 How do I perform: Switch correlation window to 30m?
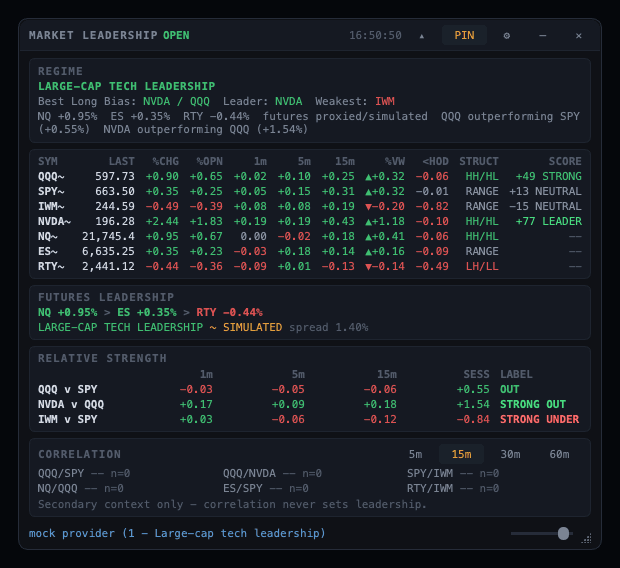(x=510, y=454)
